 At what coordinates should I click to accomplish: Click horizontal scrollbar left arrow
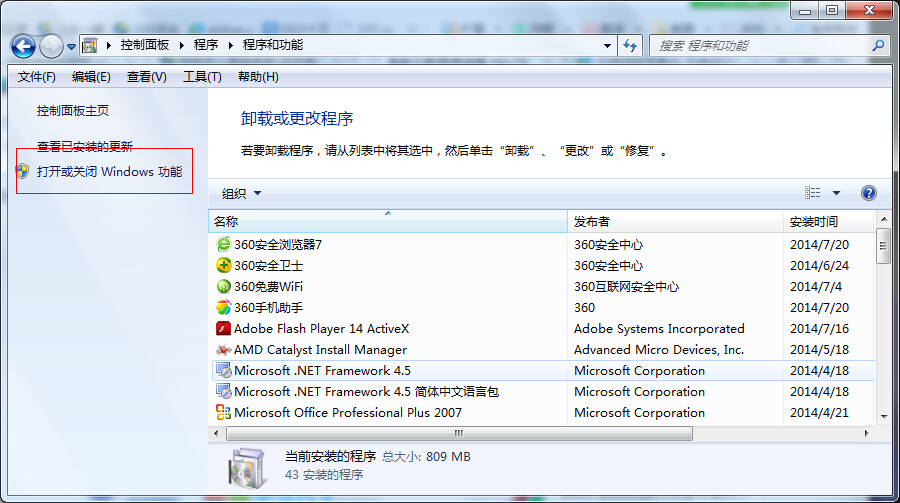(x=216, y=434)
